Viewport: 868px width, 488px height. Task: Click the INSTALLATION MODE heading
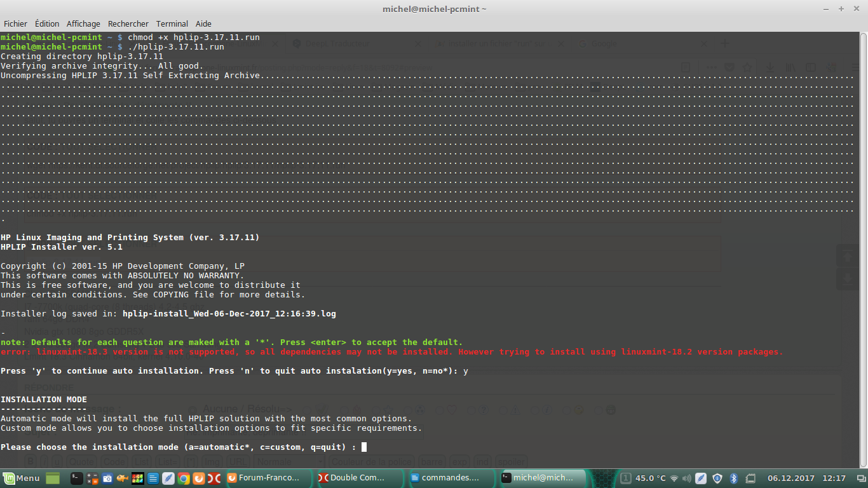44,400
